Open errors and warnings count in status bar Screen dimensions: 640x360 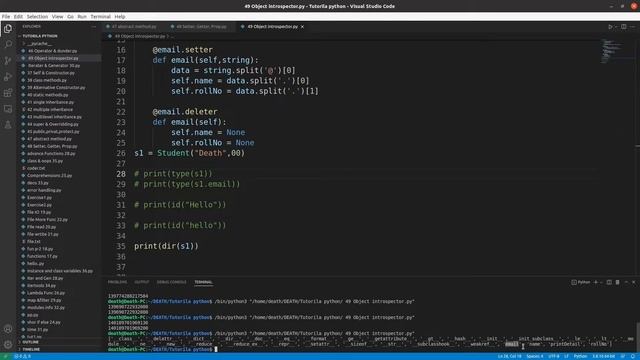pos(22,356)
